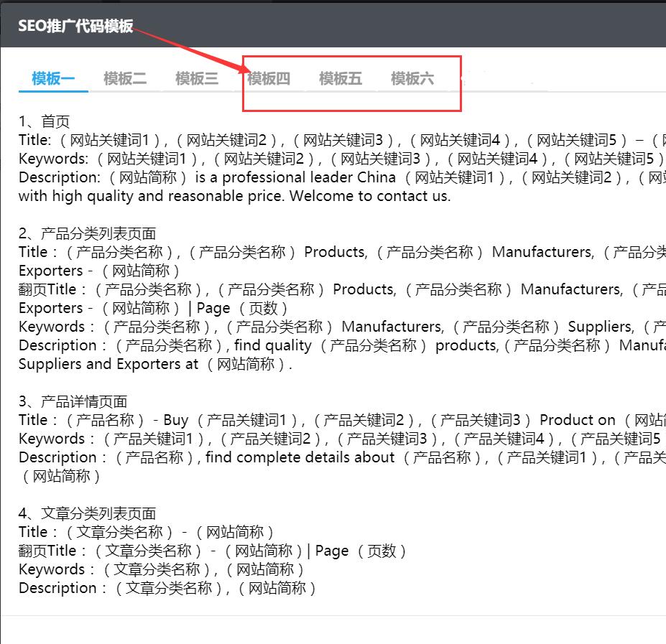The height and width of the screenshot is (644, 666).
Task: Select the 模板六 tab
Action: (413, 79)
